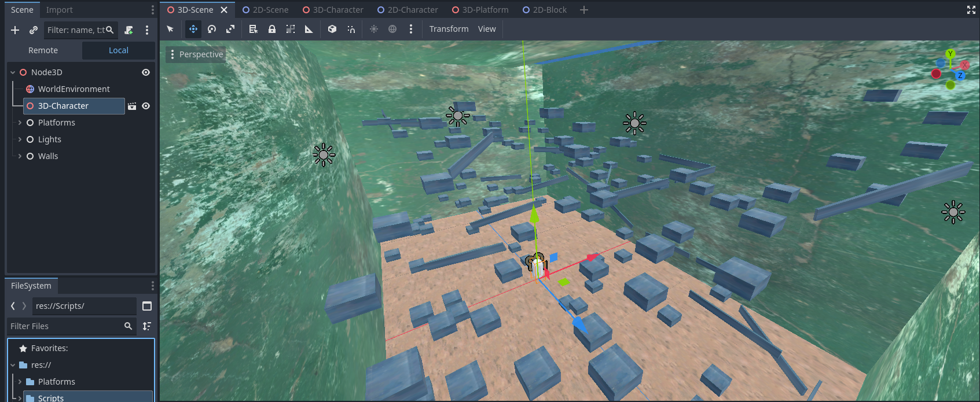
Task: Lock the selected node
Action: coord(272,29)
